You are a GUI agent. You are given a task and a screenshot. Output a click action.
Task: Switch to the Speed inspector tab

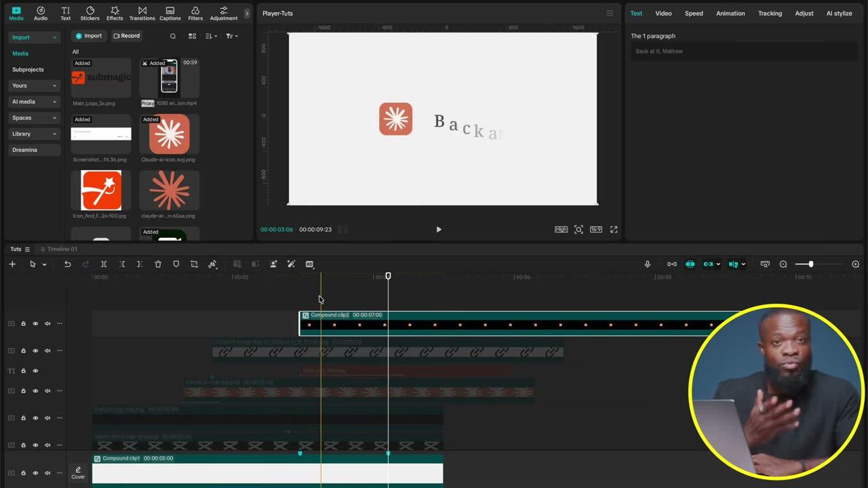694,14
